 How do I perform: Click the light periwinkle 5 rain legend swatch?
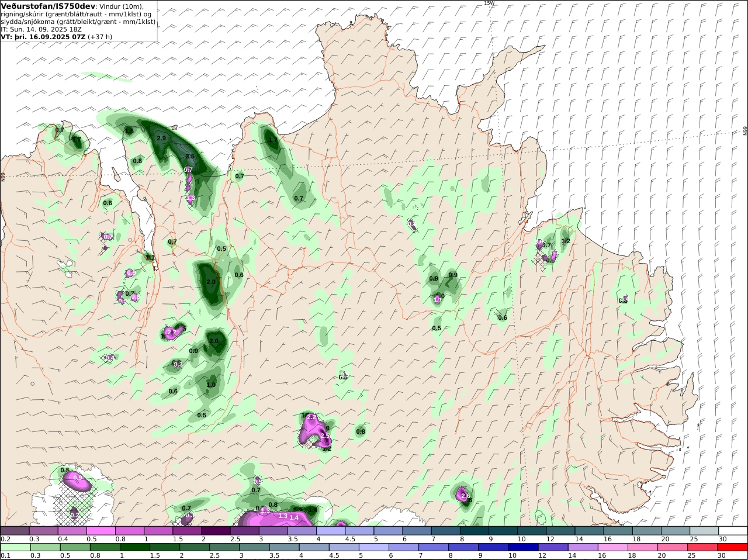(374, 547)
